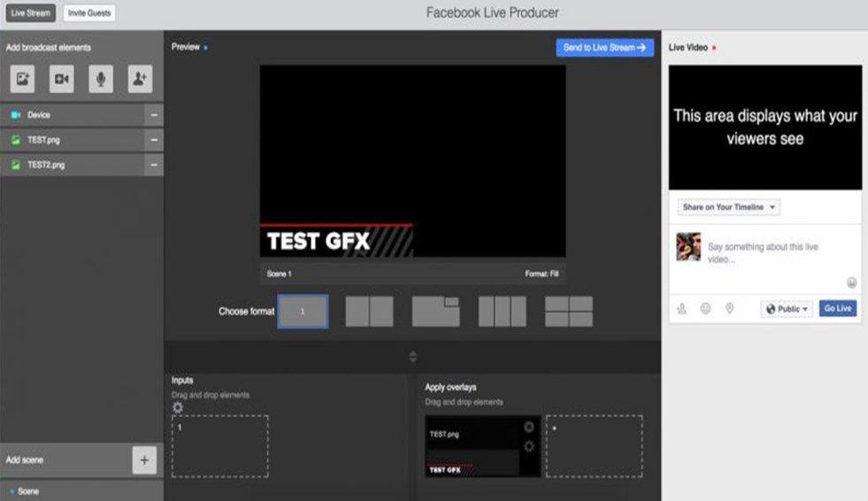The image size is (868, 501).
Task: Click the Format: Fill label
Action: (542, 274)
